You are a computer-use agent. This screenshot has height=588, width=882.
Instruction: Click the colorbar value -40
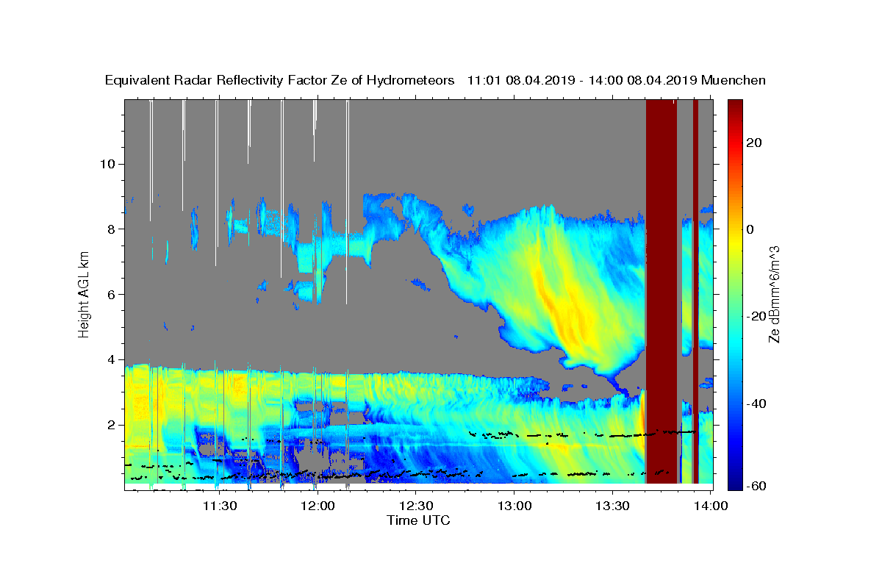(756, 404)
